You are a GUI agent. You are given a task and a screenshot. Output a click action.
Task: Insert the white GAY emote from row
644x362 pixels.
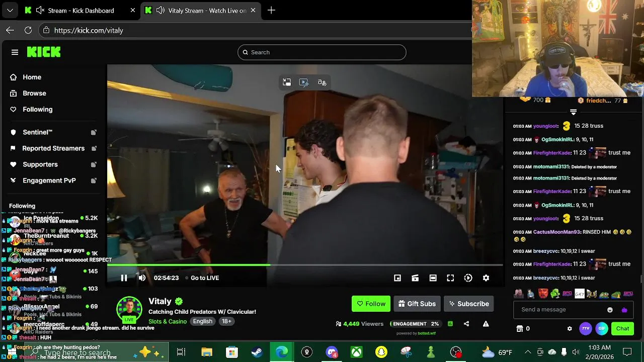tap(580, 294)
